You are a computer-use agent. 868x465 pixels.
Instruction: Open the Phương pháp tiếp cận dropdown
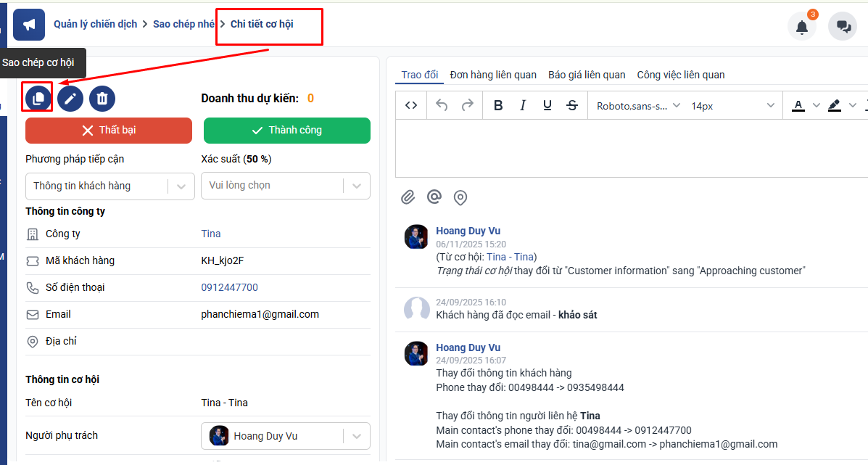109,186
